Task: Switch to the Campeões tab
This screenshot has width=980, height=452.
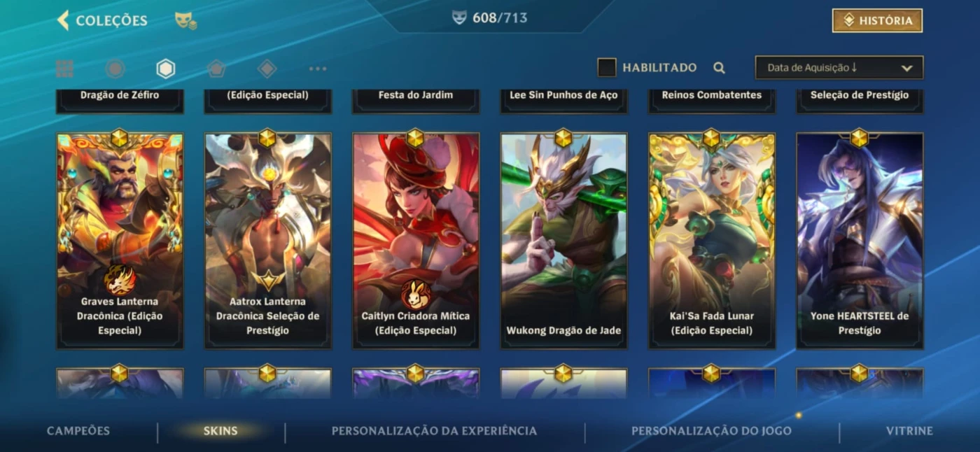Action: click(78, 431)
